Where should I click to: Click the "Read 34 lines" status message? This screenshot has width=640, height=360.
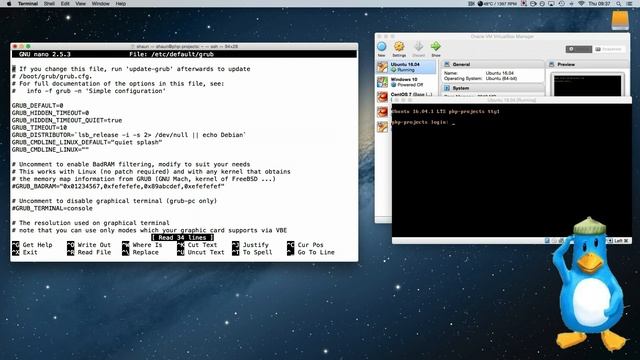pos(182,238)
